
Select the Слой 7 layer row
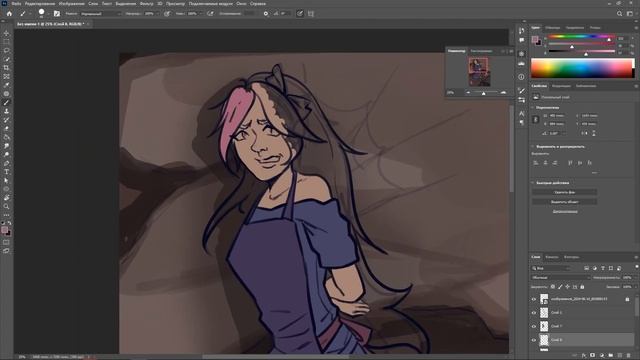[x=582, y=326]
